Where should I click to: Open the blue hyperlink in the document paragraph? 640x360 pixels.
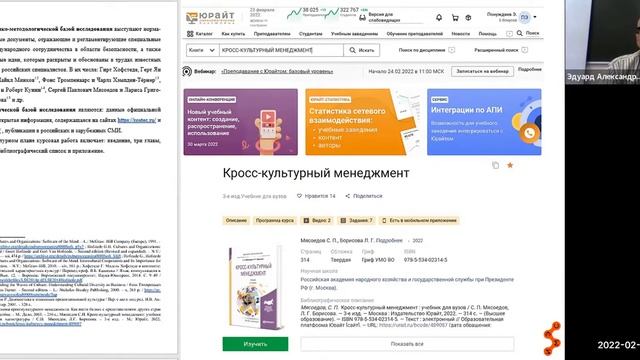[x=137, y=120]
